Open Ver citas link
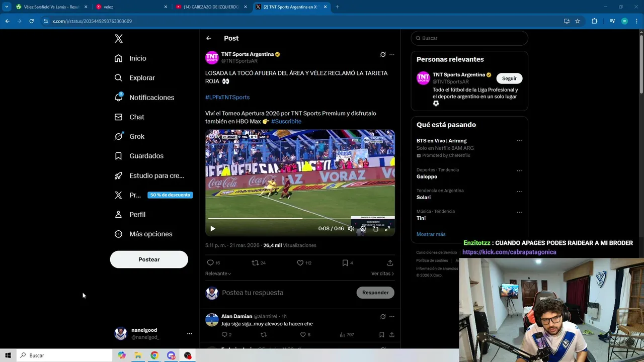This screenshot has width=644, height=362. point(382,274)
